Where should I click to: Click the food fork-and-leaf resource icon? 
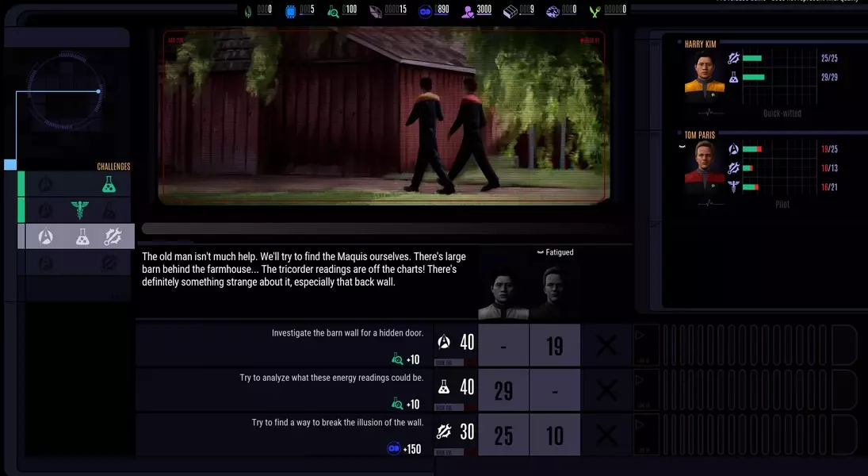click(x=595, y=10)
